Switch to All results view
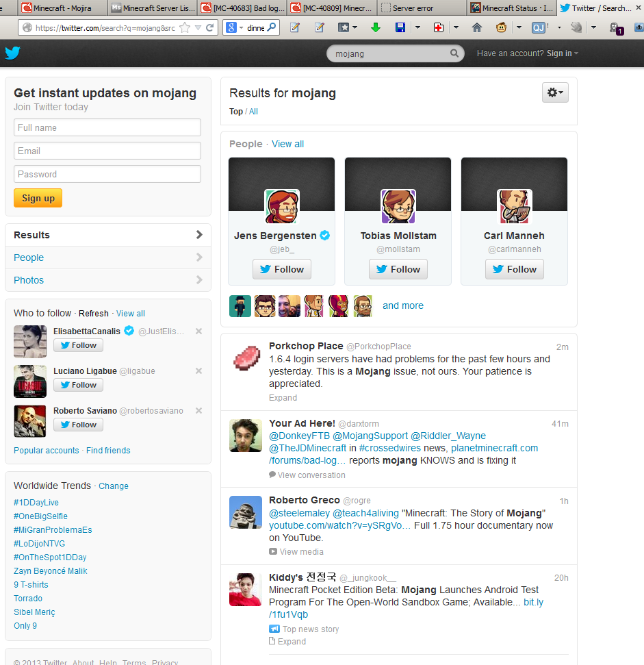 pyautogui.click(x=253, y=112)
